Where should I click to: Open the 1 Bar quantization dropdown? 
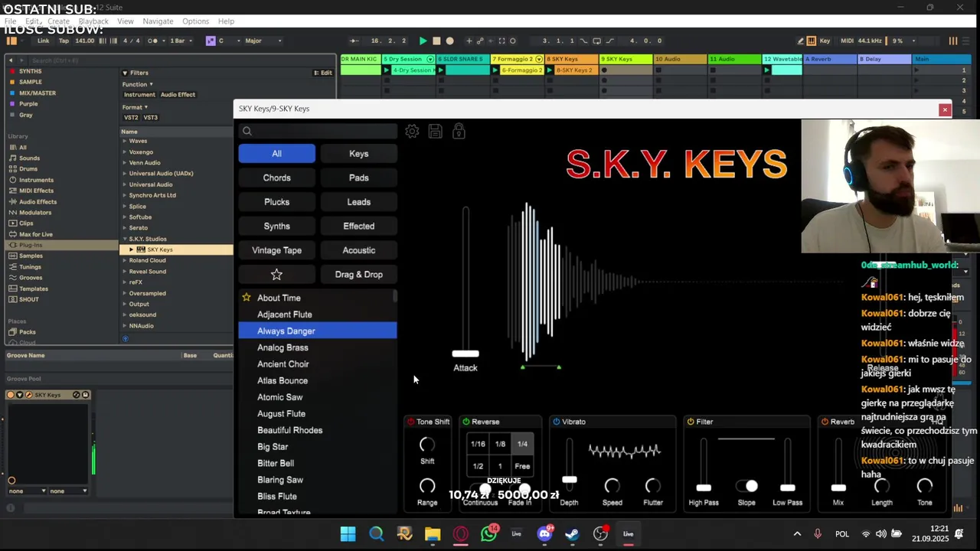(180, 41)
